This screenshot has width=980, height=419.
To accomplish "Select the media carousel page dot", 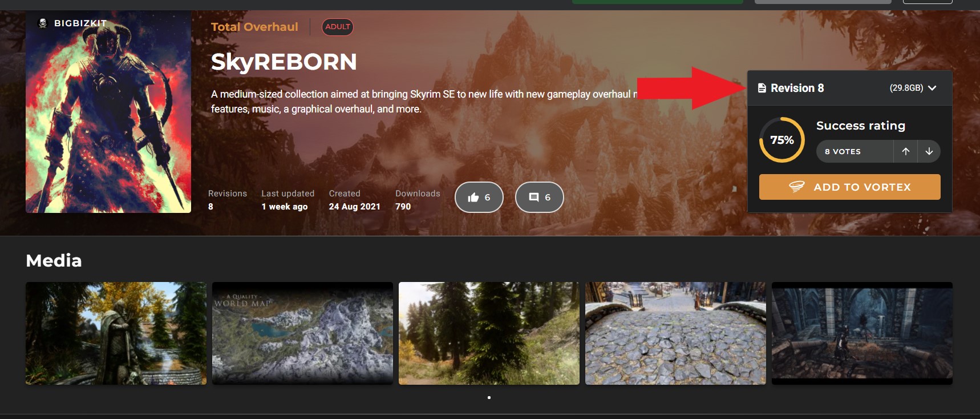I will [489, 397].
